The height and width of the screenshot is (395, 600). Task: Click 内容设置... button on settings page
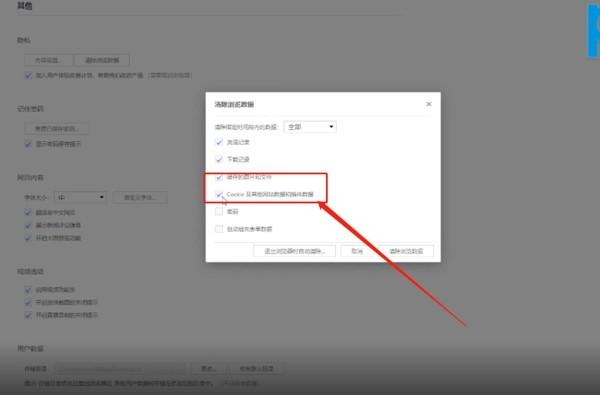pyautogui.click(x=49, y=60)
